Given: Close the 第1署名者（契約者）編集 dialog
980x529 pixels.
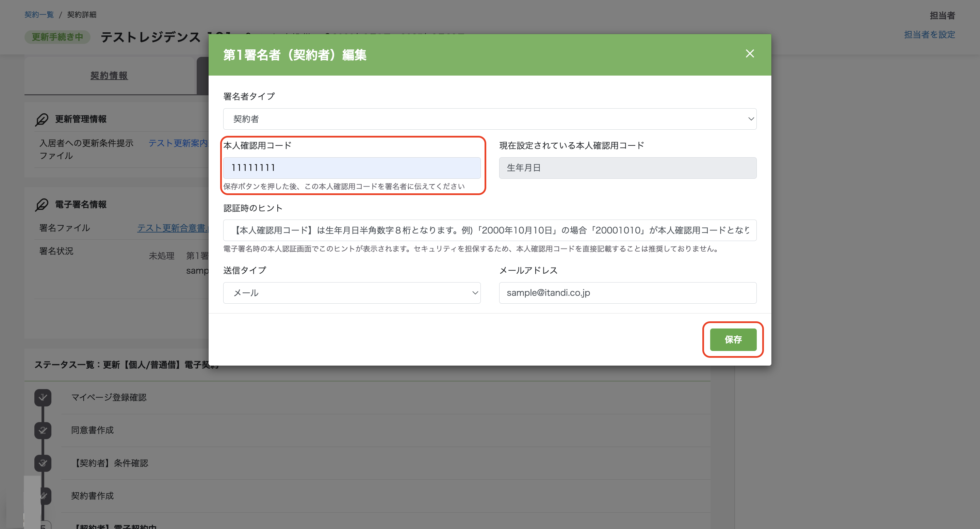Looking at the screenshot, I should [749, 54].
